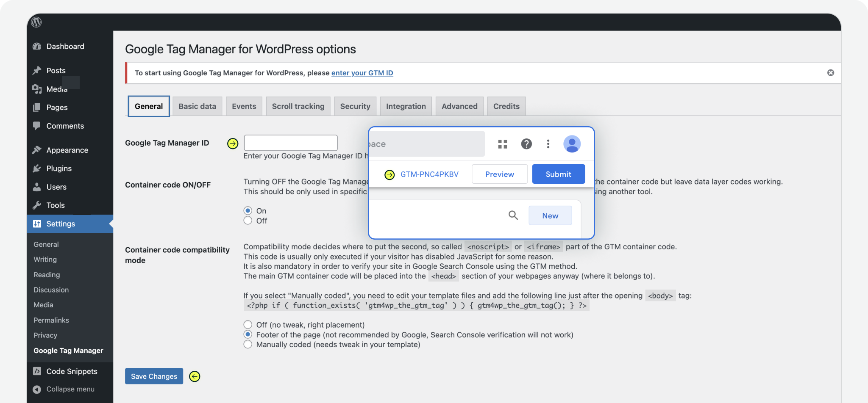Choose Off (no tweak, right placement)
868x403 pixels.
[248, 325]
